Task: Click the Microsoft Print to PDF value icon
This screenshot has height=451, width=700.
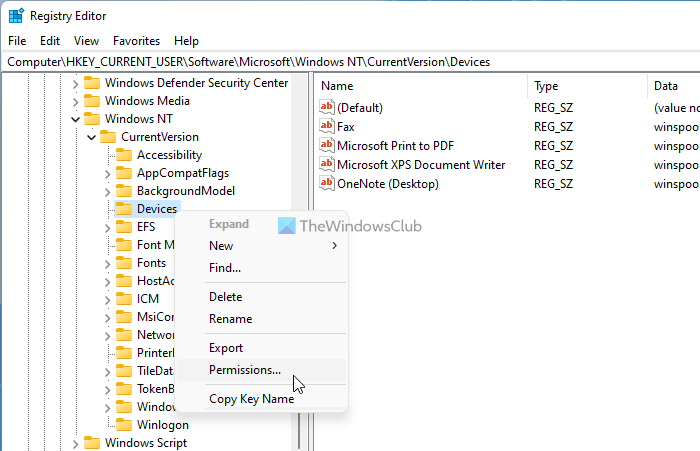Action: click(x=327, y=146)
